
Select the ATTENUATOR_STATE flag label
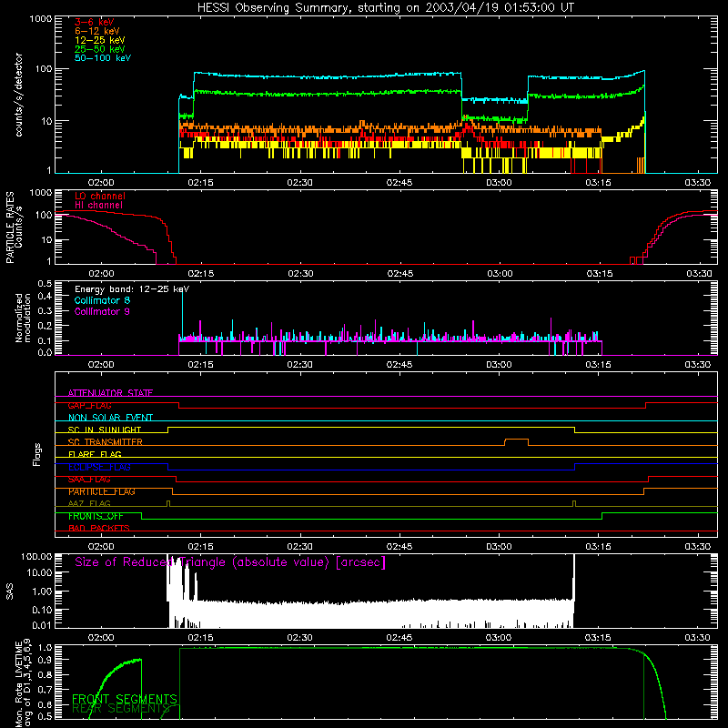coord(110,393)
